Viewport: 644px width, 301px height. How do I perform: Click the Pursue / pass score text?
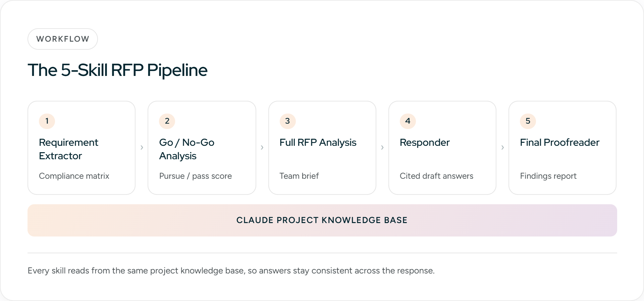click(x=196, y=176)
